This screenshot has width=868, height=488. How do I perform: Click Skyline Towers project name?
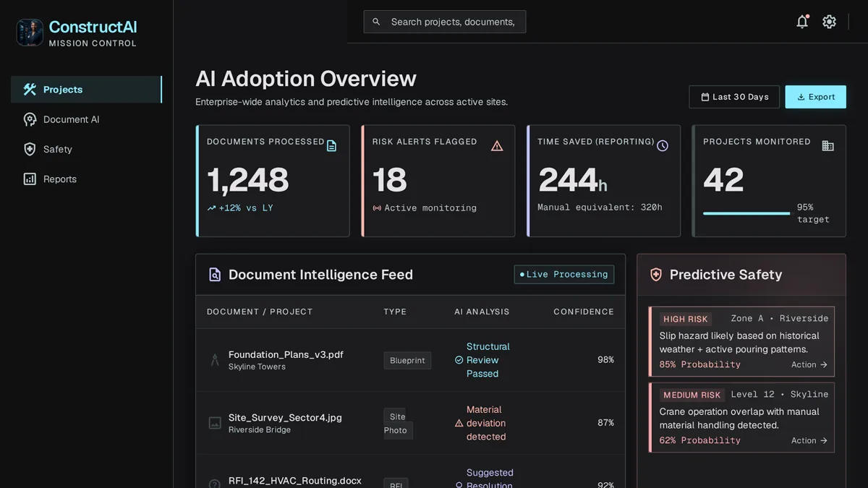[x=257, y=367]
